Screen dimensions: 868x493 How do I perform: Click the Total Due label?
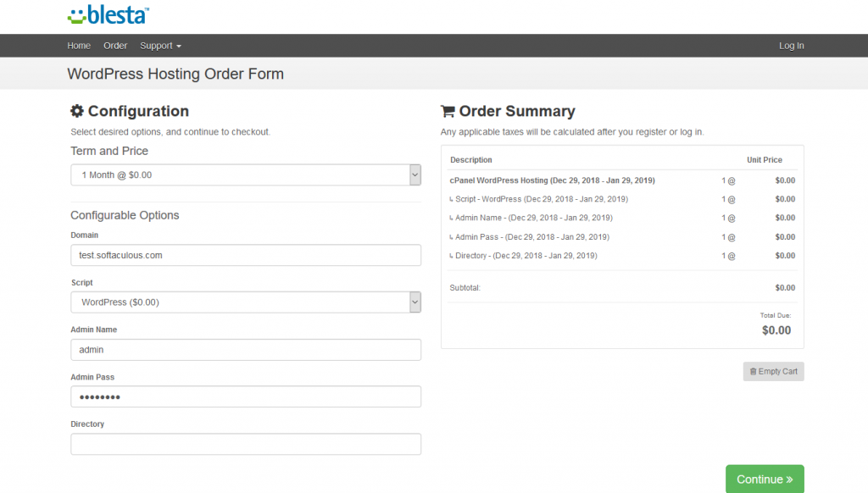point(776,315)
